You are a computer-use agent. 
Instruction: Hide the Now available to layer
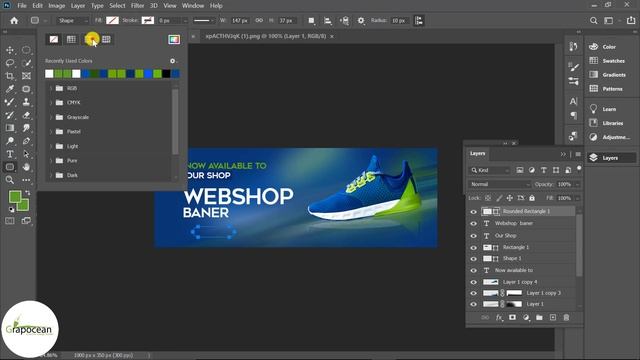[473, 270]
